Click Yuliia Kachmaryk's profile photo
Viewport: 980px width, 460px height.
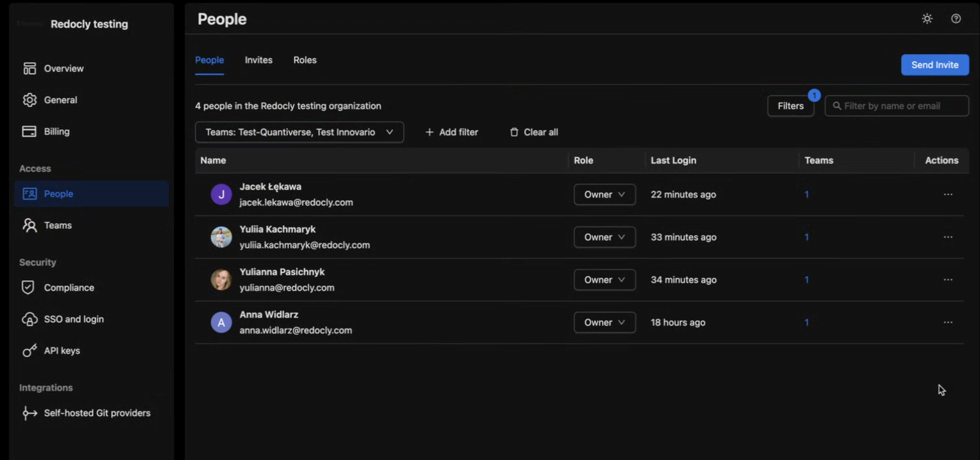(221, 237)
